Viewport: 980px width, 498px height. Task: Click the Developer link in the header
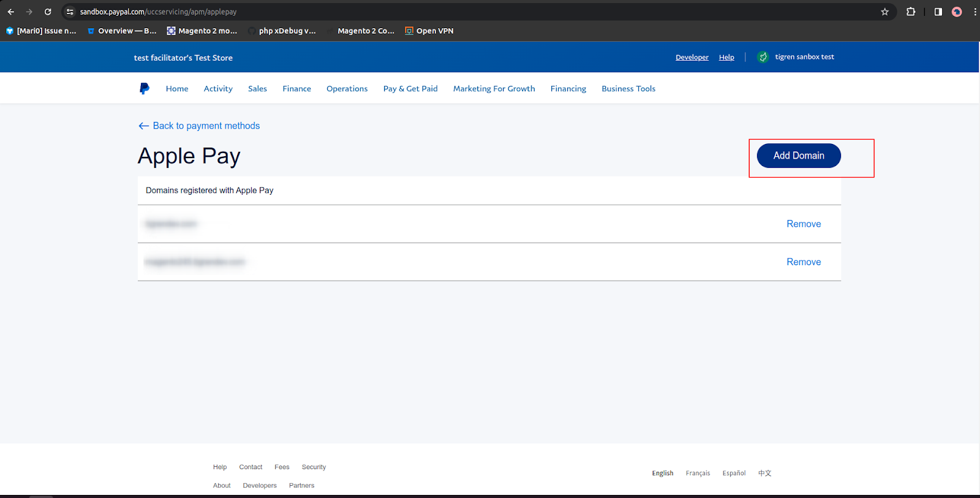pyautogui.click(x=692, y=57)
